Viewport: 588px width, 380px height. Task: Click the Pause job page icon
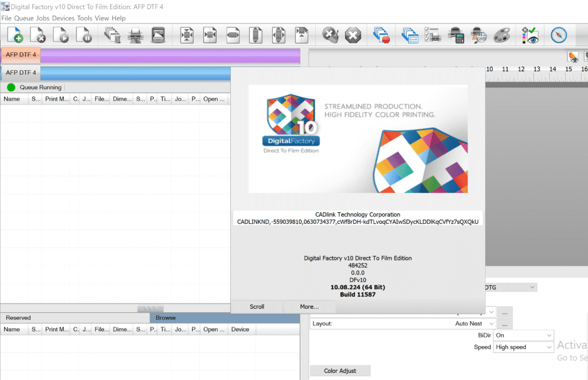point(84,35)
